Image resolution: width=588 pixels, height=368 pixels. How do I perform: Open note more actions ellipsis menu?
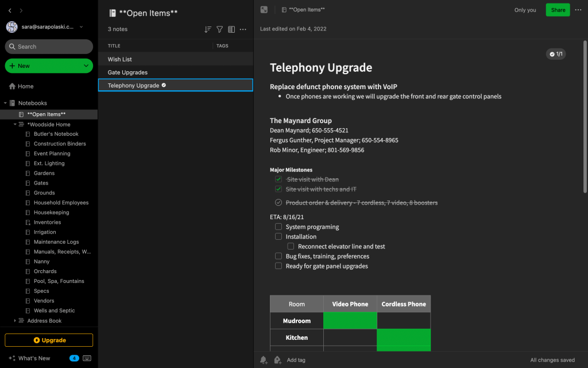point(578,10)
